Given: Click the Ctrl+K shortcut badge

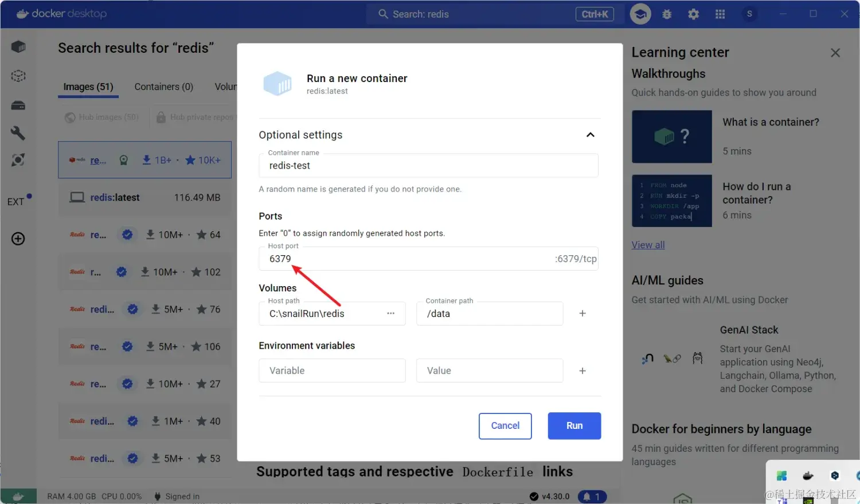Looking at the screenshot, I should pyautogui.click(x=595, y=14).
